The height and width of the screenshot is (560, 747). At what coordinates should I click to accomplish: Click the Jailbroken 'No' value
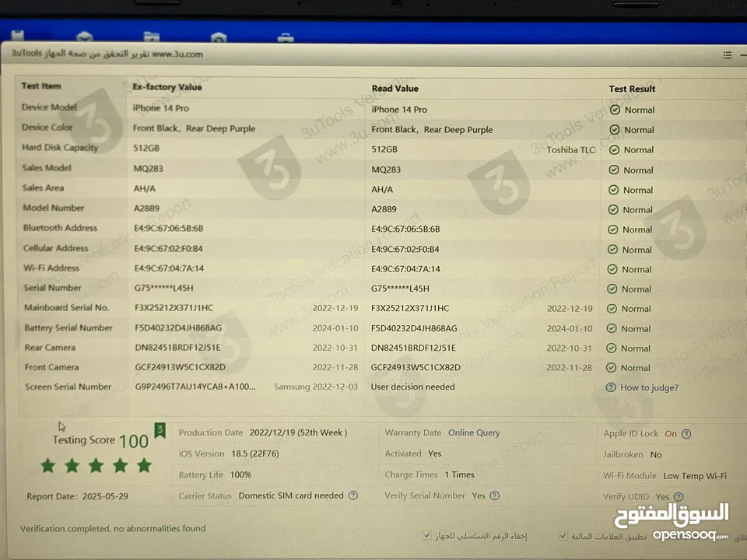(656, 455)
